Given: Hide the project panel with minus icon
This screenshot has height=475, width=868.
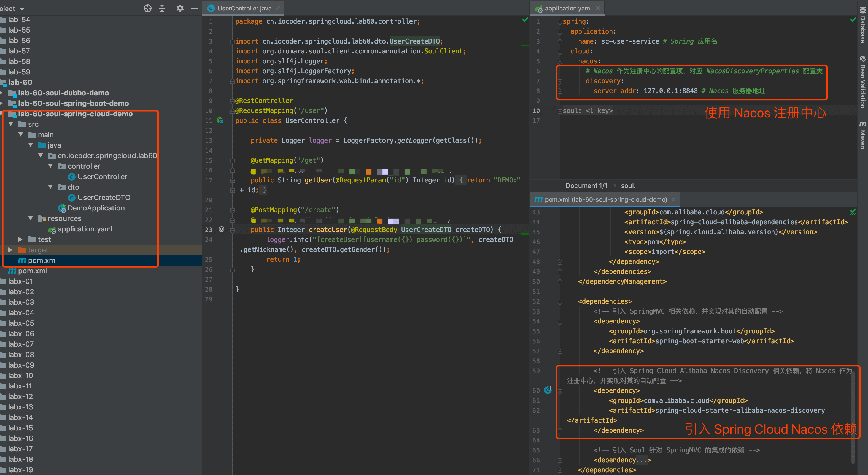Looking at the screenshot, I should click(195, 9).
